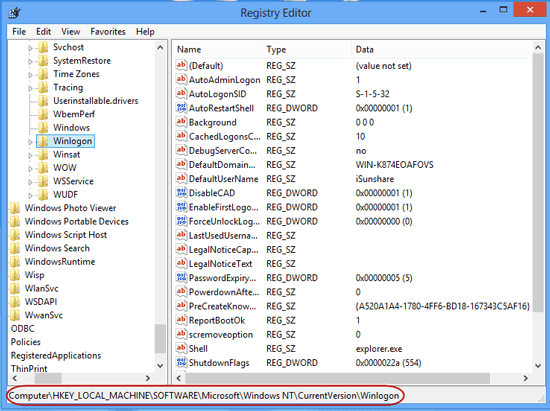Screen dimensions: 550x411
Task: Expand the WUDF key
Action: point(30,195)
